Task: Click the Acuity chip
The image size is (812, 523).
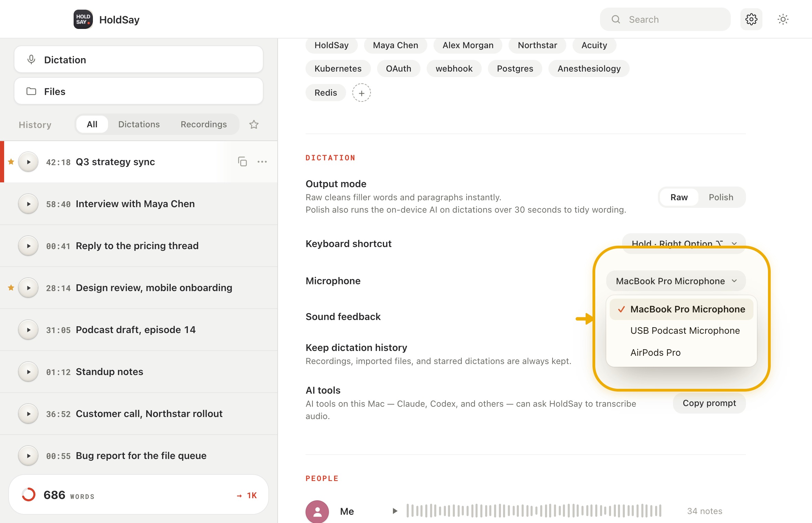Action: click(x=594, y=45)
